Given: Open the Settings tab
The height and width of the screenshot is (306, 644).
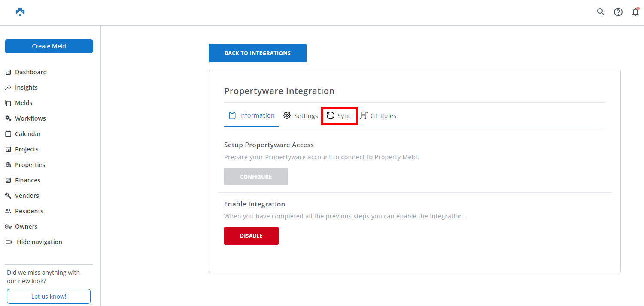Looking at the screenshot, I should tap(301, 116).
